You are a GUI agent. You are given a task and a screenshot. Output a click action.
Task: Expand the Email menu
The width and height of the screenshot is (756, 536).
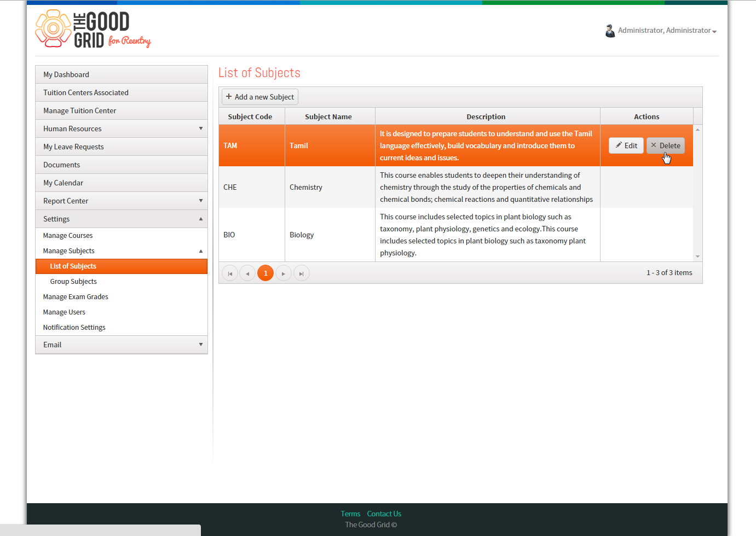click(122, 345)
